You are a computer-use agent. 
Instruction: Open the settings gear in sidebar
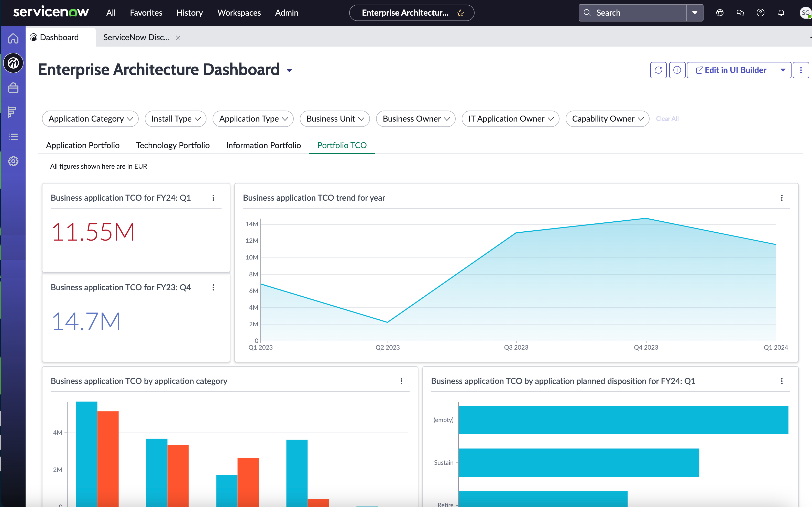point(13,161)
